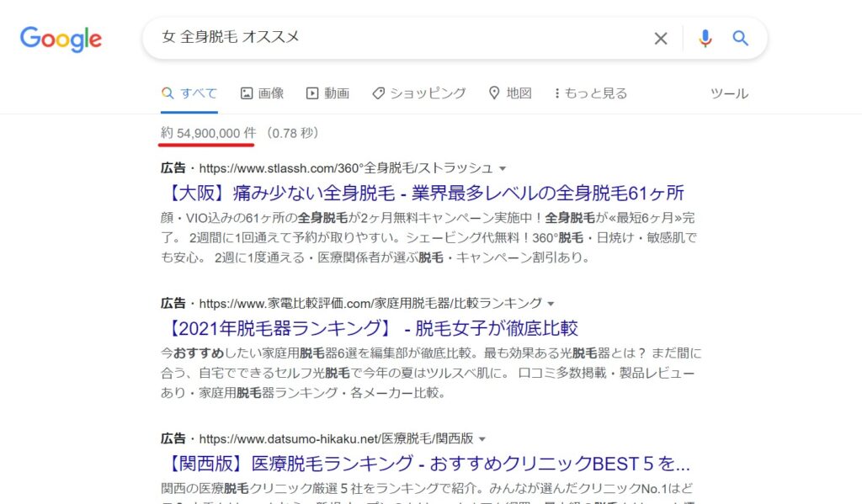
Task: Click the datsumo-hikaku.net ad URL
Action: click(x=336, y=438)
